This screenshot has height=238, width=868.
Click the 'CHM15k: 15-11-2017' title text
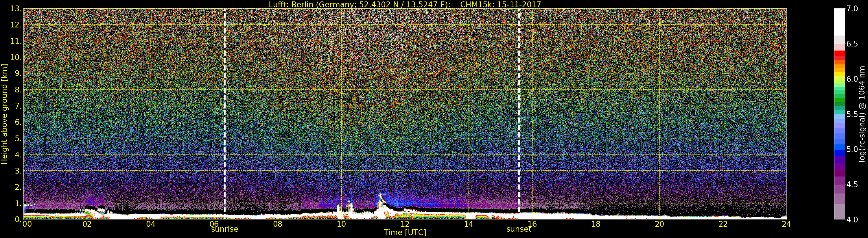(x=500, y=4)
